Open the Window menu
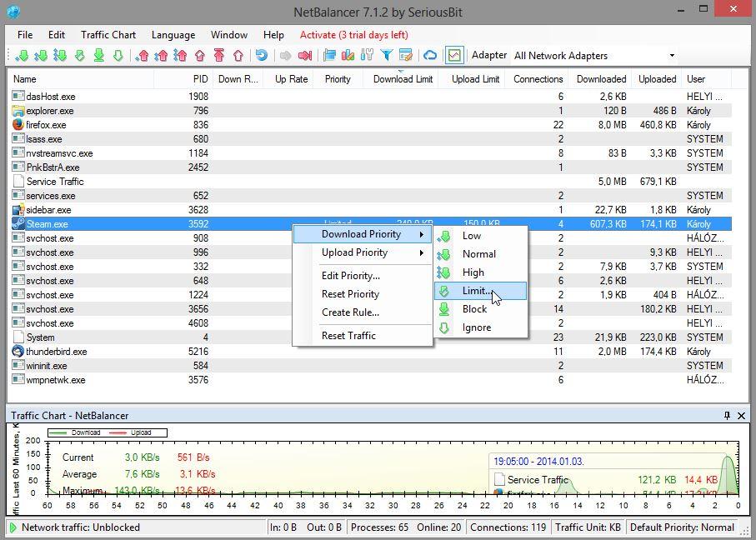 click(x=229, y=35)
